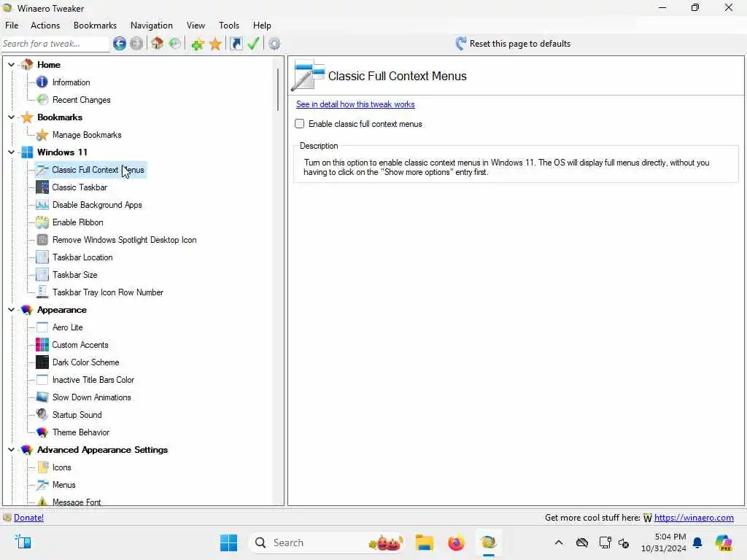Select Recent Changes in the tree

click(82, 99)
